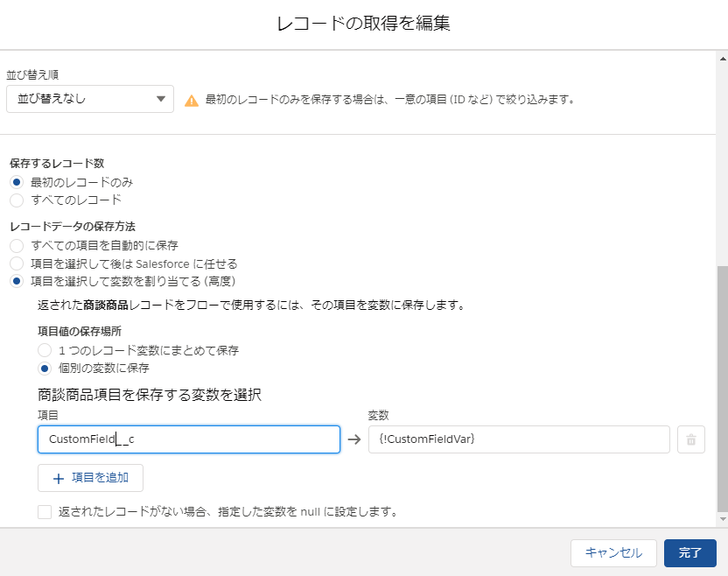728x576 pixels.
Task: Select 項目を選択して変数を割り当てる (高度) radio
Action: pyautogui.click(x=17, y=281)
